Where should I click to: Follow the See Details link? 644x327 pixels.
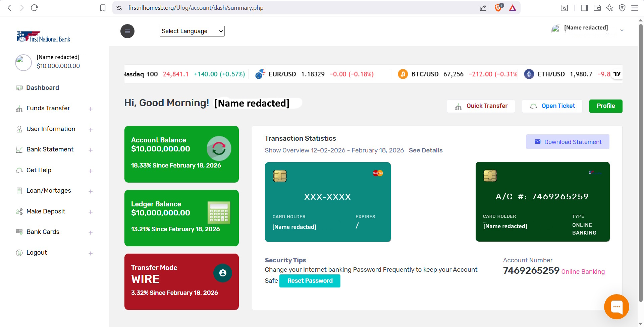[x=425, y=150]
